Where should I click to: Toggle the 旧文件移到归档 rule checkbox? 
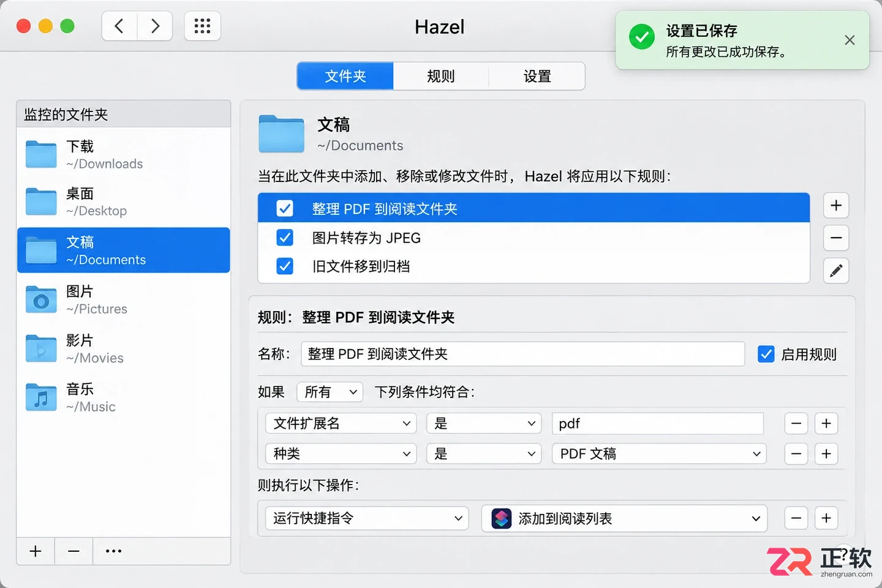click(x=285, y=266)
